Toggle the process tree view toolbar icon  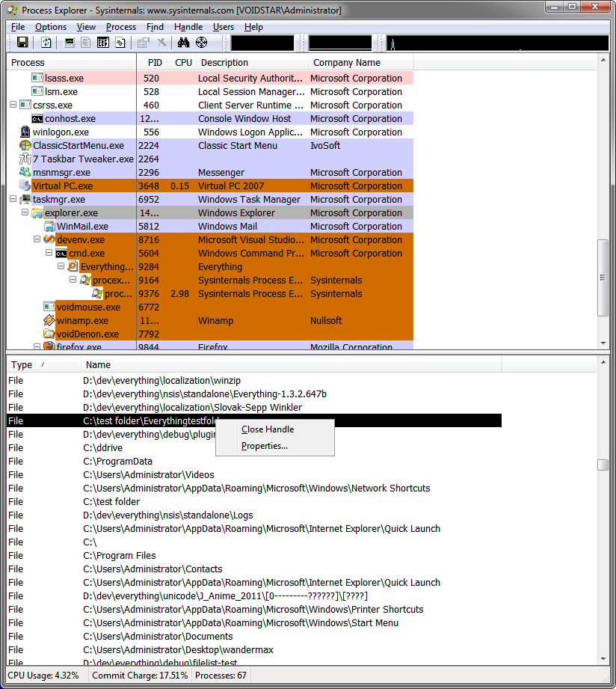[x=86, y=43]
